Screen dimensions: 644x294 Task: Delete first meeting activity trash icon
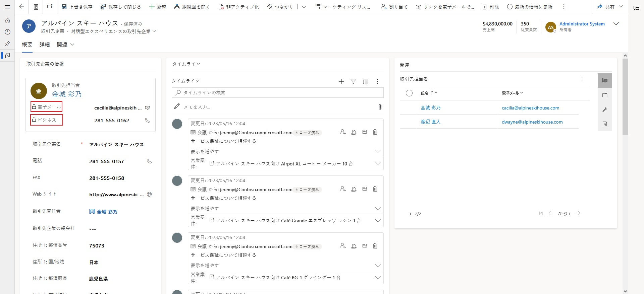tap(375, 132)
